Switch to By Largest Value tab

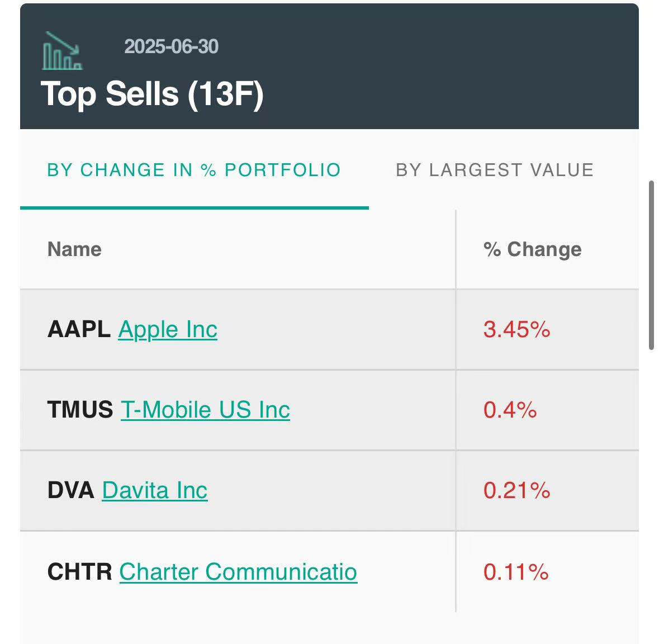[495, 170]
